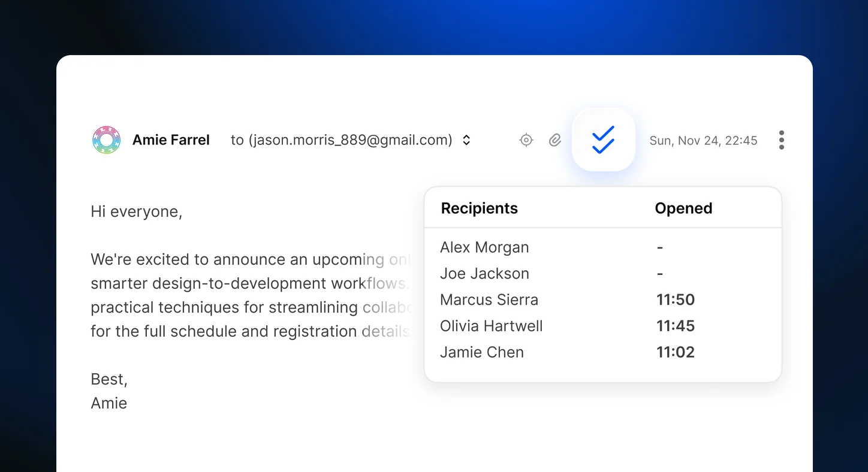Select recipient Alex Morgan

pos(484,247)
